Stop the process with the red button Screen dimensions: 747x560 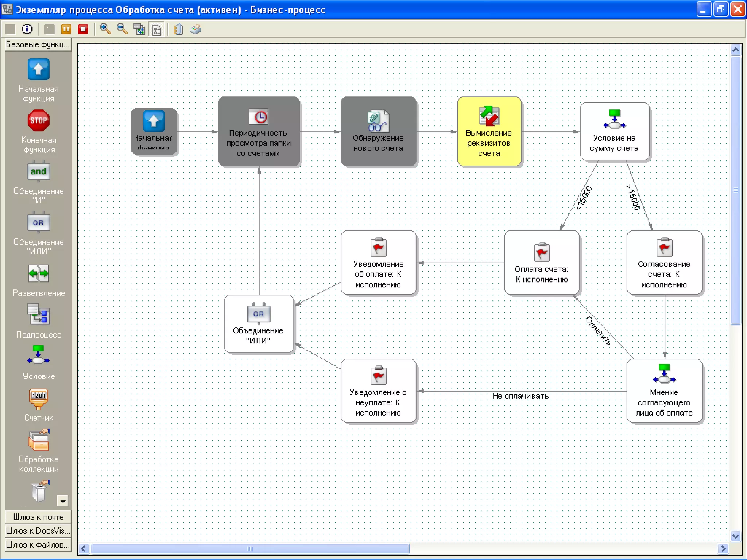tap(83, 29)
